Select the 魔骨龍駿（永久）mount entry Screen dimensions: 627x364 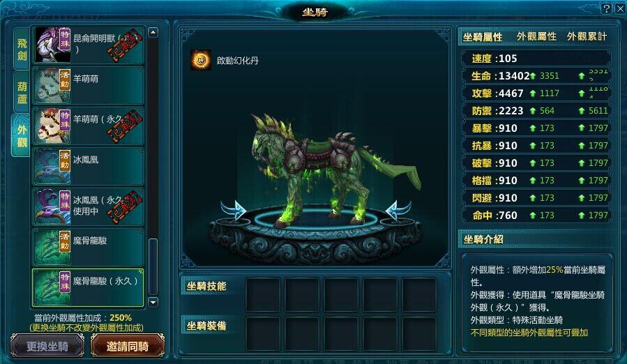[88, 287]
